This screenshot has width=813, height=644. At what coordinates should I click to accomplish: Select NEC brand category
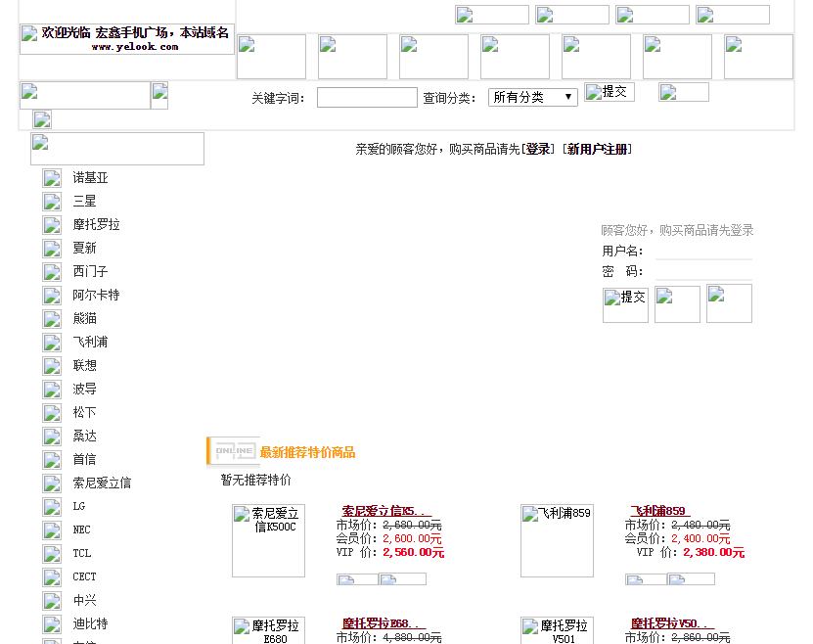point(81,529)
